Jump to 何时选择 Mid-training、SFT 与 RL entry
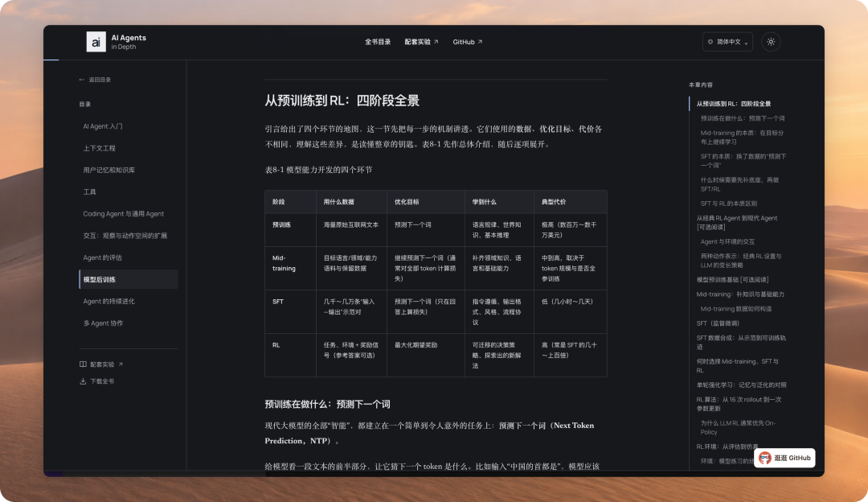The width and height of the screenshot is (868, 502). [x=737, y=366]
